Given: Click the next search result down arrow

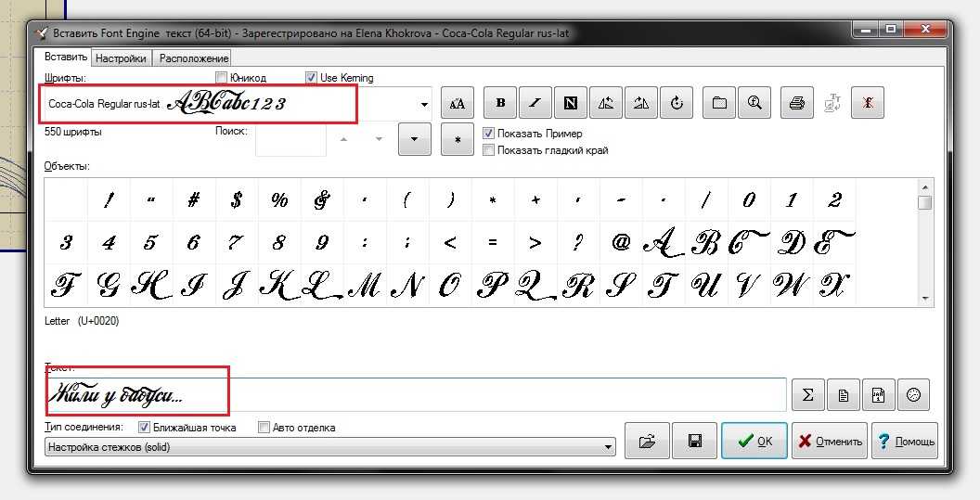Looking at the screenshot, I should pos(379,139).
